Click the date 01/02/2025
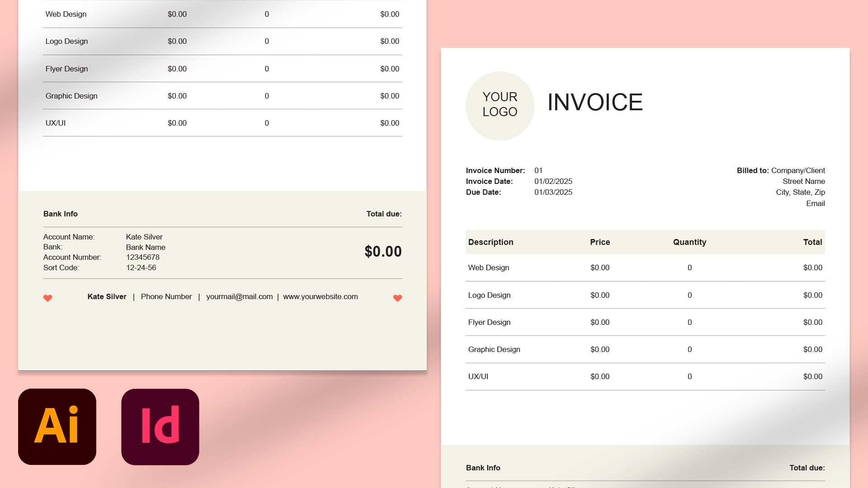The image size is (868, 488). [x=553, y=181]
